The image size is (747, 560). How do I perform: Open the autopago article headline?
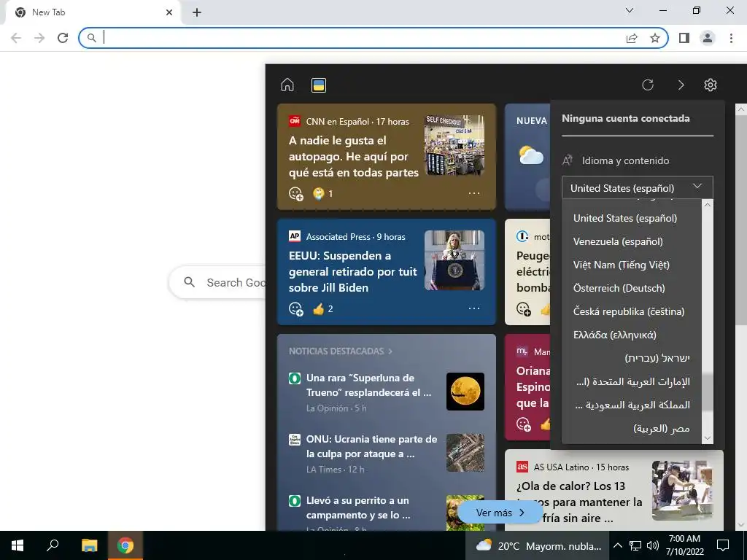click(x=354, y=157)
